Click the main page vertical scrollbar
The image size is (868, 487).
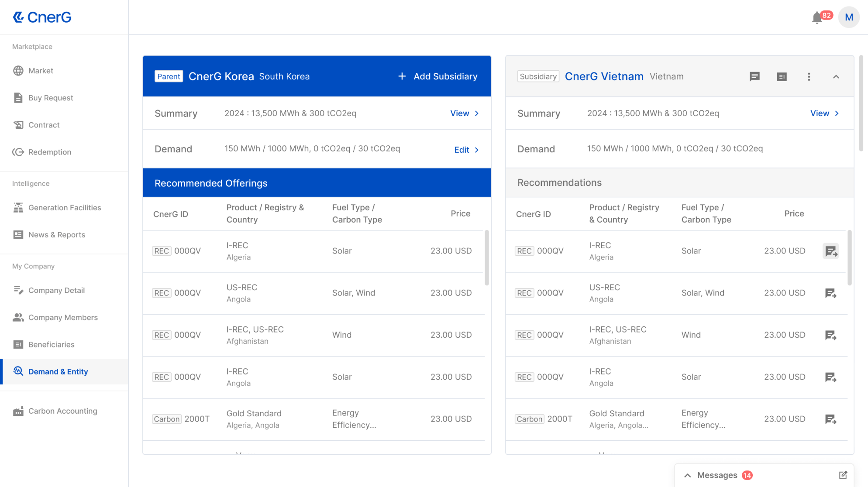861,103
